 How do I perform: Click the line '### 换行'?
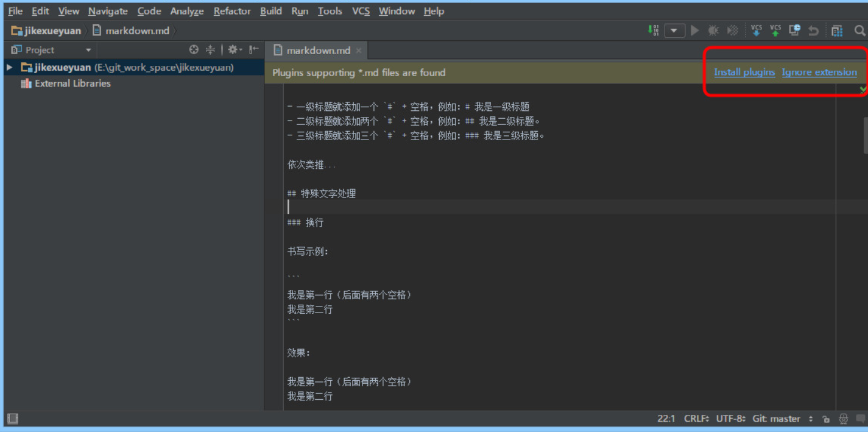point(305,223)
